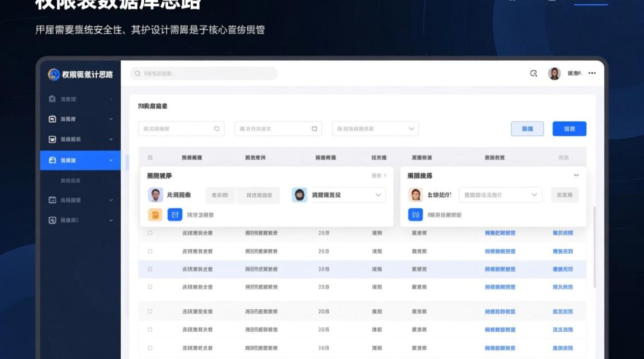Screen dimensions: 644x359
Task: Expand the last sidebar item's chevron
Action: [x=111, y=220]
